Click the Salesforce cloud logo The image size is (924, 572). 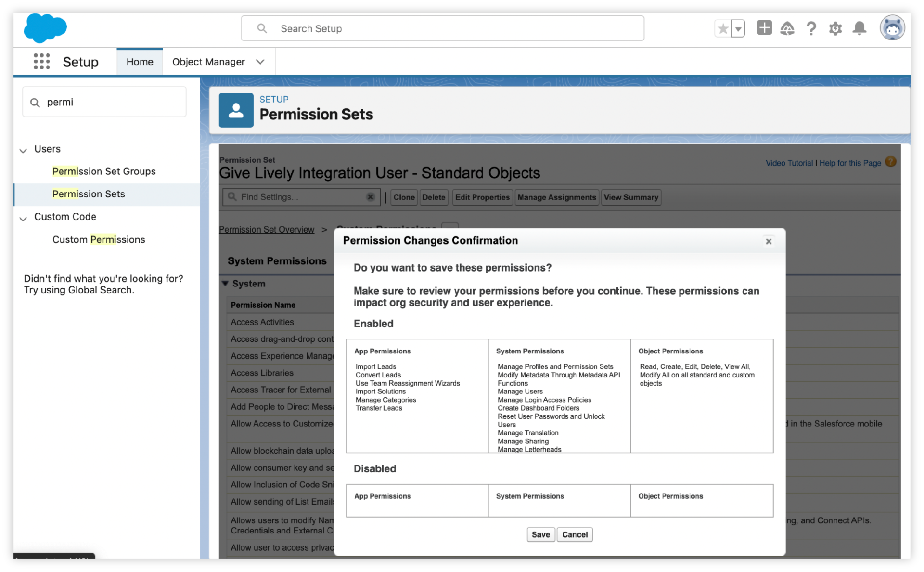click(45, 28)
